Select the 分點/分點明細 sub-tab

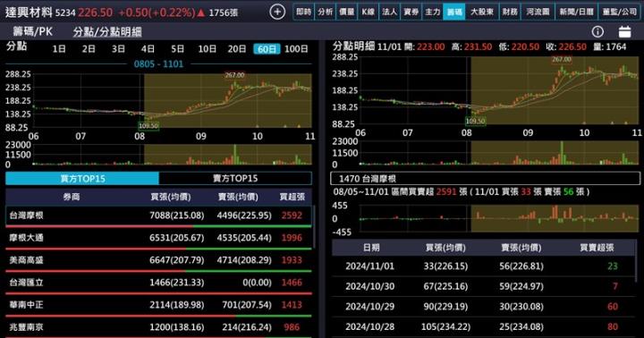(107, 31)
